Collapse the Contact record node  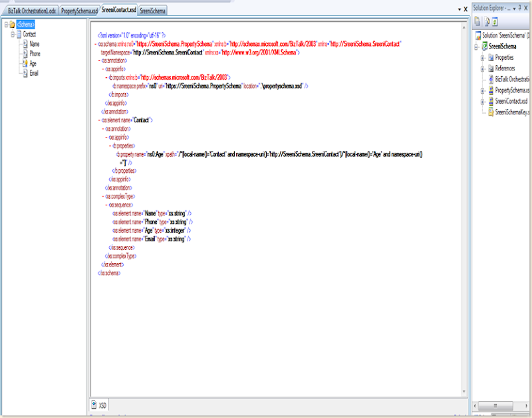point(13,35)
